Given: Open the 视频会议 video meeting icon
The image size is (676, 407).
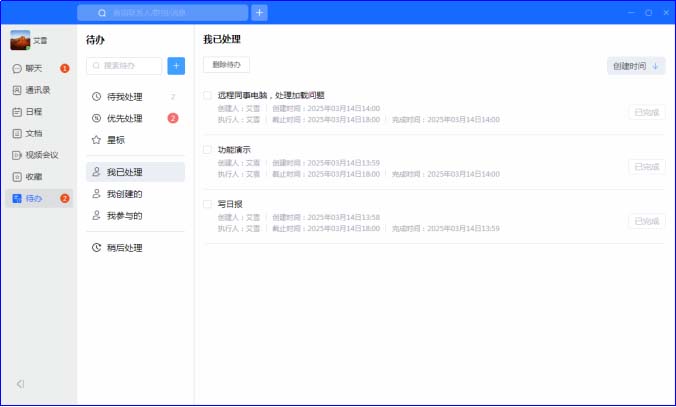Looking at the screenshot, I should tap(17, 155).
